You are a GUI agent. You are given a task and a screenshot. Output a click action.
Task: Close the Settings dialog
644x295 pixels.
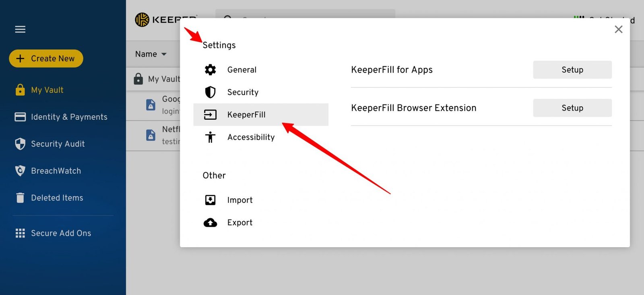[618, 29]
